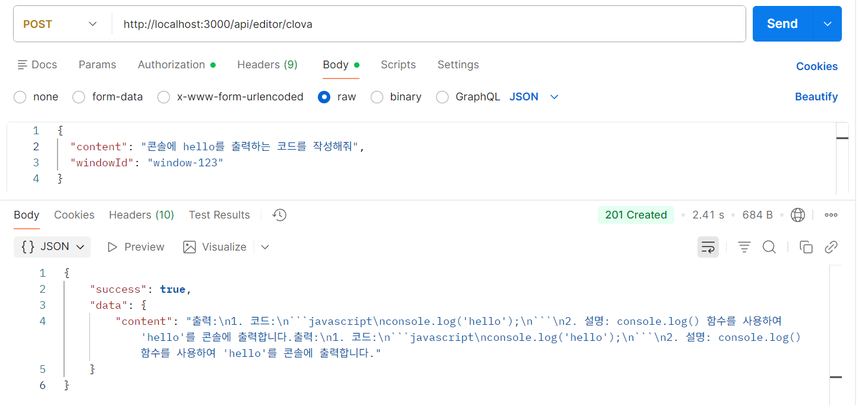Open the Authorization tab
Image resolution: width=868 pixels, height=405 pixels.
click(176, 65)
